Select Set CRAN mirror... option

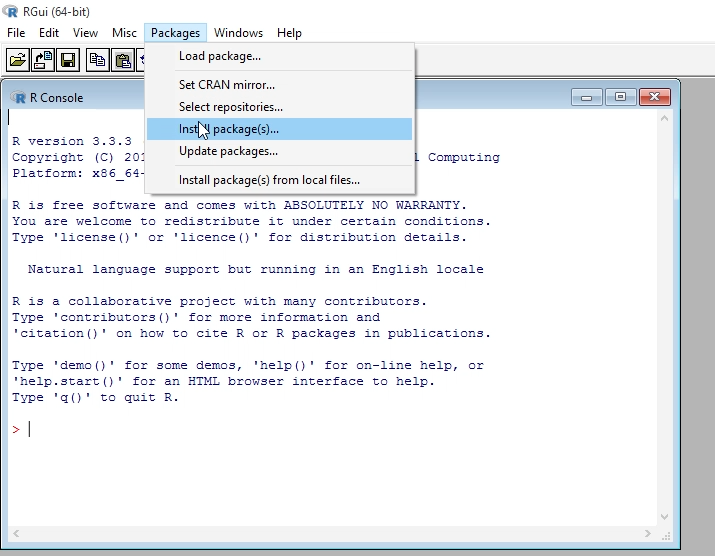[x=279, y=85]
